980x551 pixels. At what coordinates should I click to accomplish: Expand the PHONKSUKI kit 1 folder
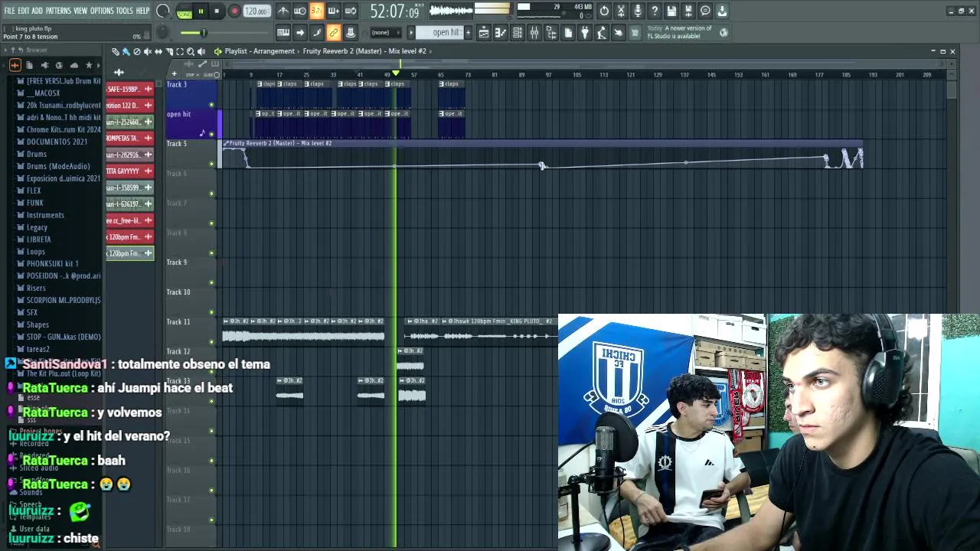coord(52,264)
